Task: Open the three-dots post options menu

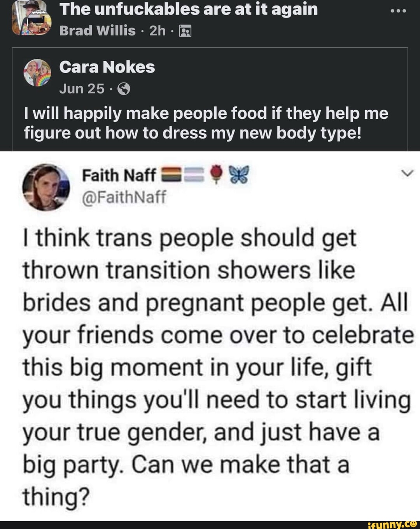Action: click(x=398, y=11)
